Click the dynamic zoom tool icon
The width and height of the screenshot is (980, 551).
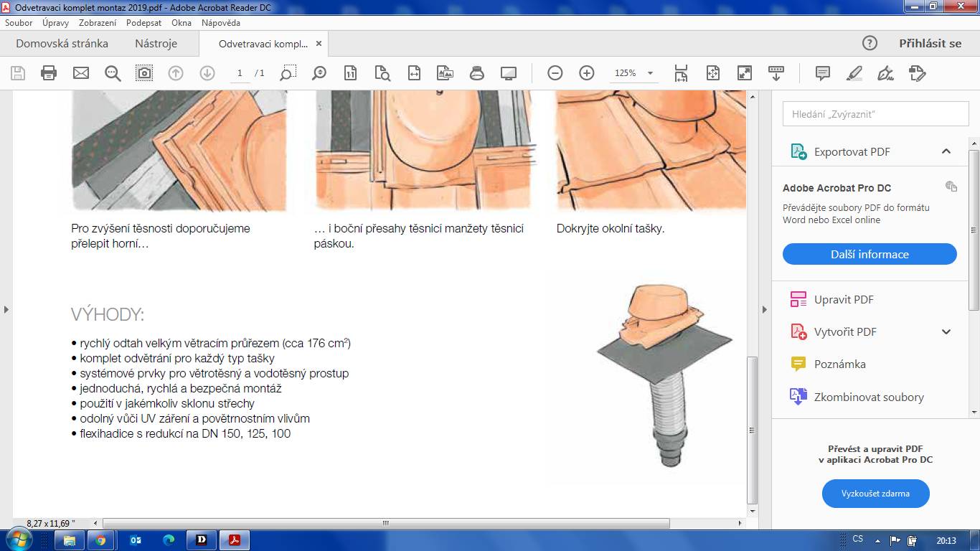319,73
